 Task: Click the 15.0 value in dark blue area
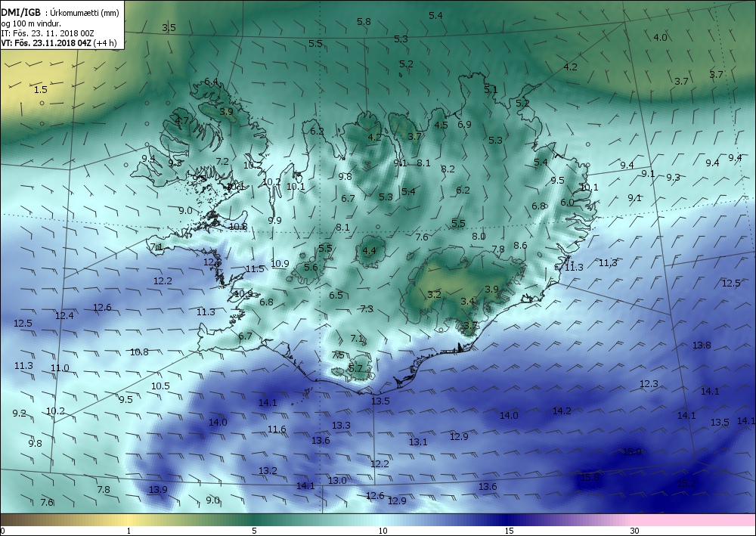click(632, 452)
